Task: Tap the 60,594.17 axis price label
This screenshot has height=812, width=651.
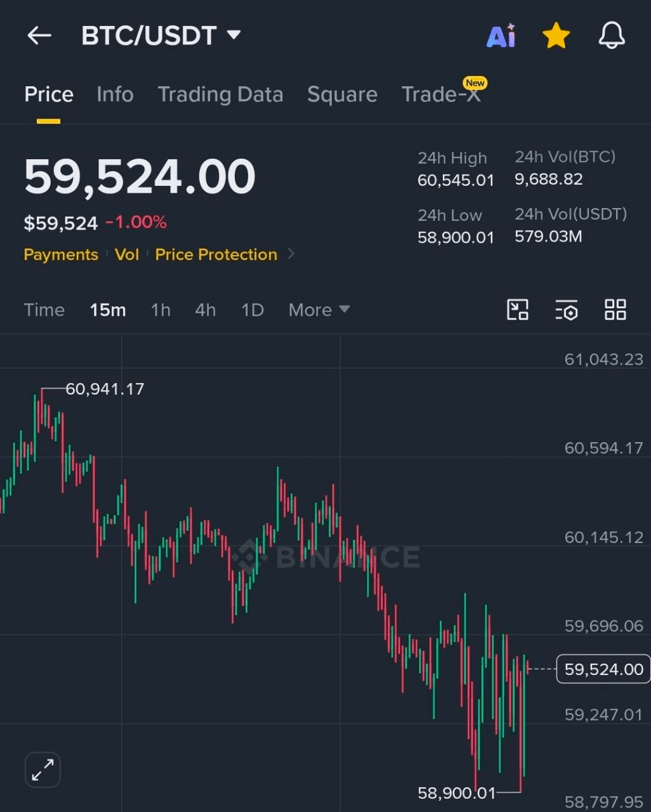Action: tap(604, 448)
